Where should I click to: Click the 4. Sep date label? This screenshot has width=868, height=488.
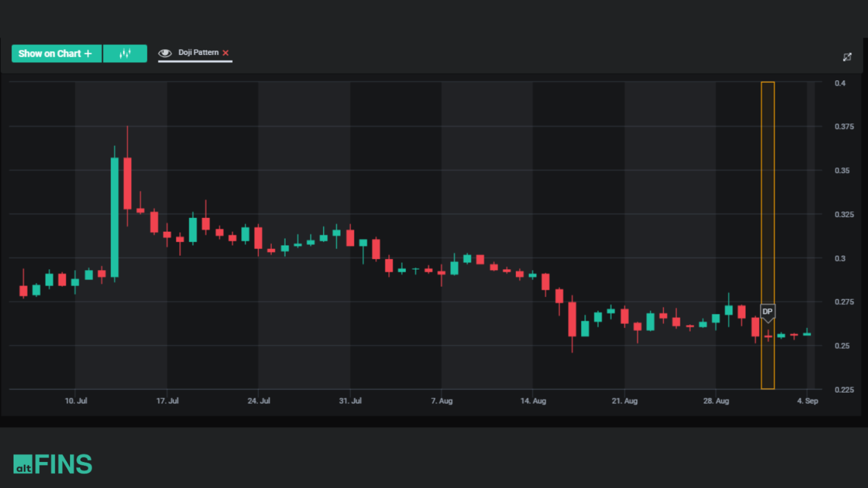click(x=808, y=401)
